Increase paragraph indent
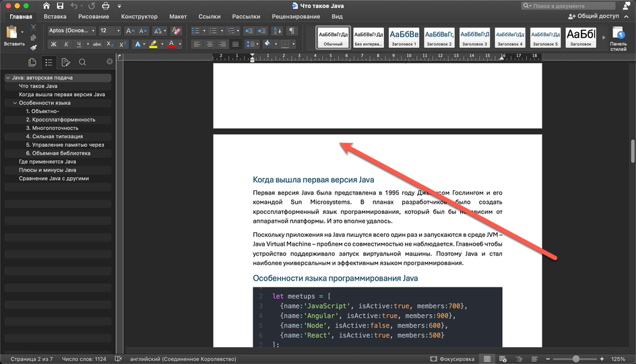The image size is (636, 364). (262, 31)
